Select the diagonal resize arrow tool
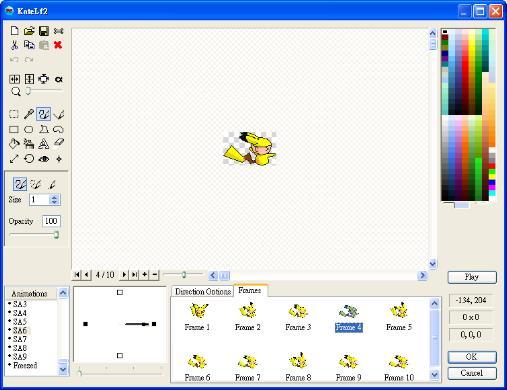This screenshot has width=507, height=390. pyautogui.click(x=14, y=159)
